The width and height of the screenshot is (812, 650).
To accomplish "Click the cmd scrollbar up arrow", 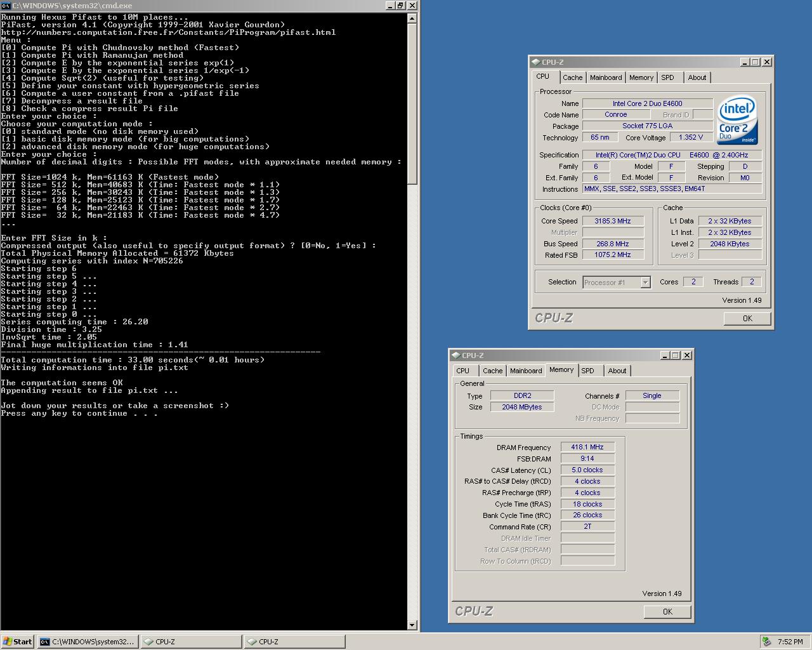I will [412, 18].
